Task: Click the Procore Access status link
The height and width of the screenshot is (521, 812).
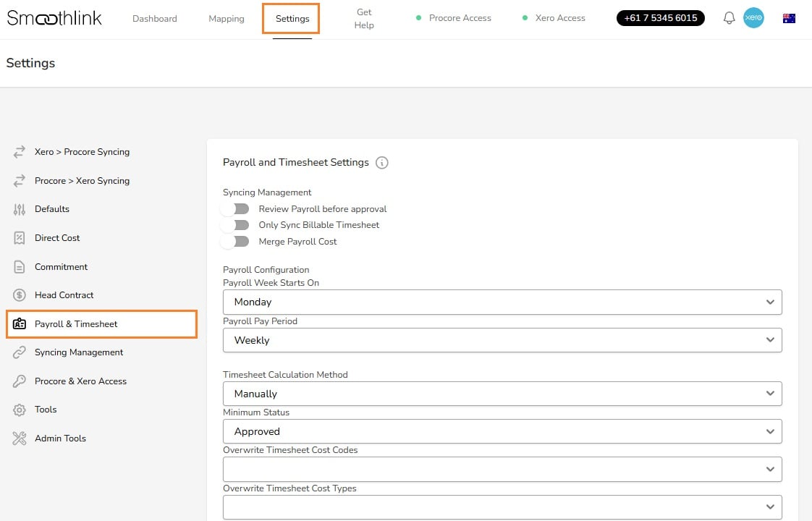Action: coord(460,17)
